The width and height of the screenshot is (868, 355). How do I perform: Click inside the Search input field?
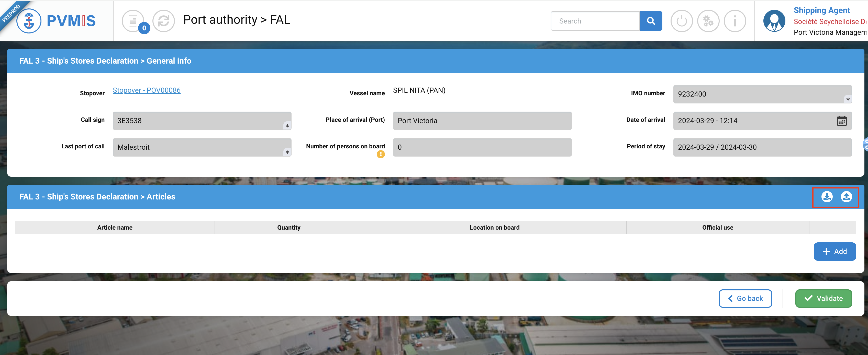(x=595, y=21)
